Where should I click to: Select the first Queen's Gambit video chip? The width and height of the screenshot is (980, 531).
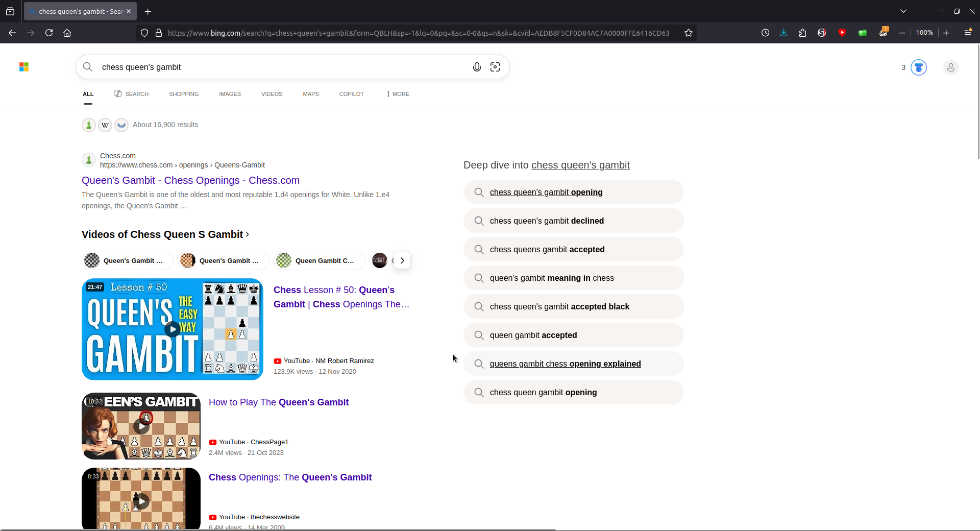[128, 260]
